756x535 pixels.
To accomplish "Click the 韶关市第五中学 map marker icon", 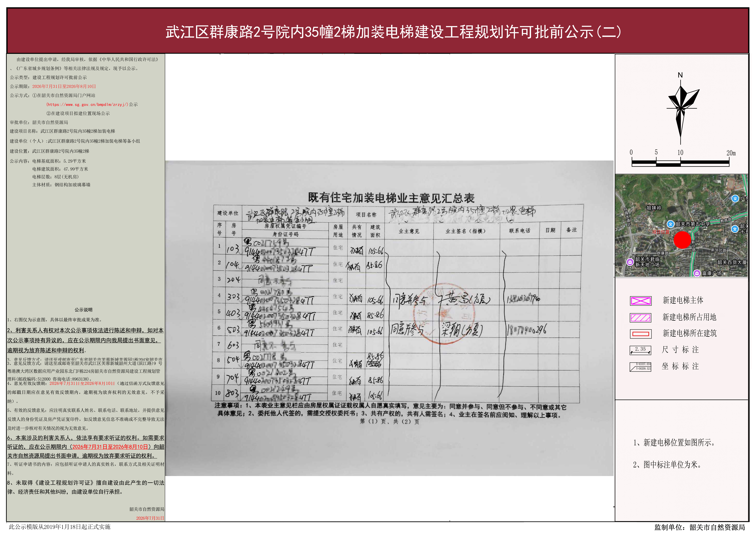I will tap(670, 224).
